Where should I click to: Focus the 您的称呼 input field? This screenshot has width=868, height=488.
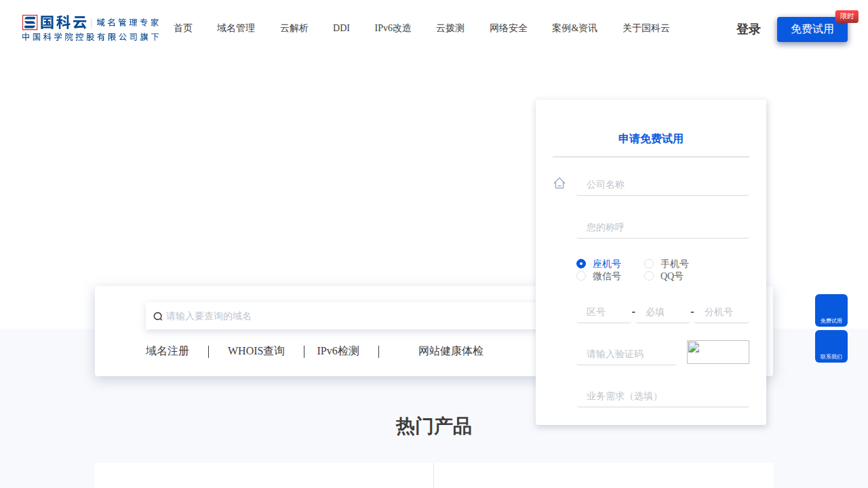coord(663,227)
